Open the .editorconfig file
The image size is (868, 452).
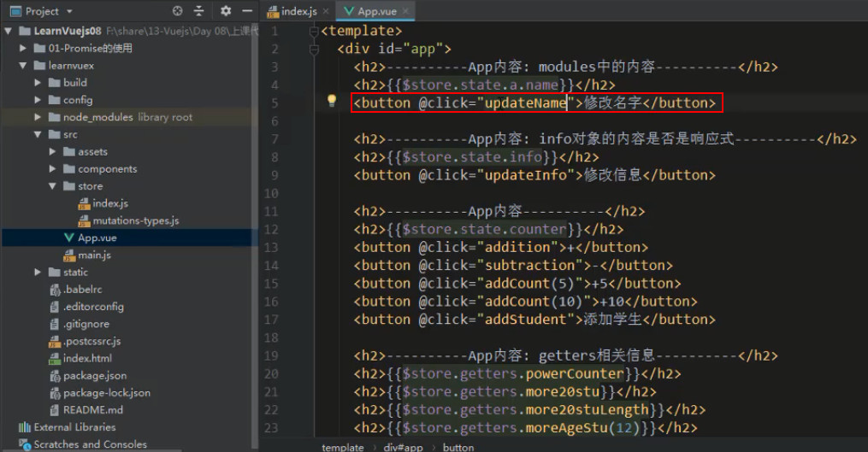(93, 307)
